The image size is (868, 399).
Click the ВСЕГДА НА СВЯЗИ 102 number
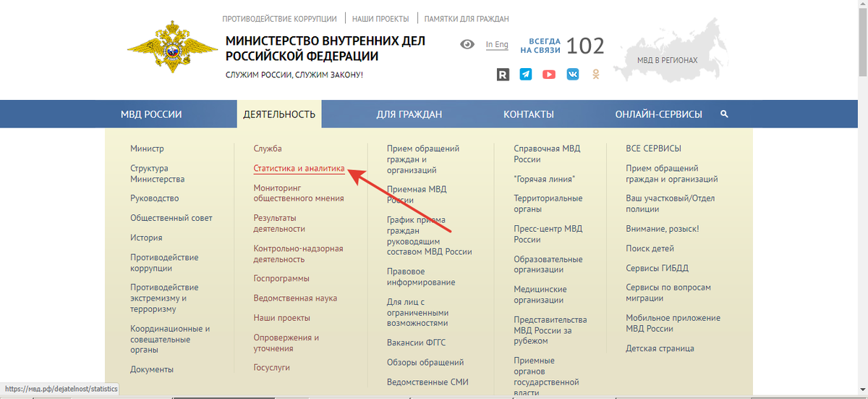pyautogui.click(x=585, y=46)
